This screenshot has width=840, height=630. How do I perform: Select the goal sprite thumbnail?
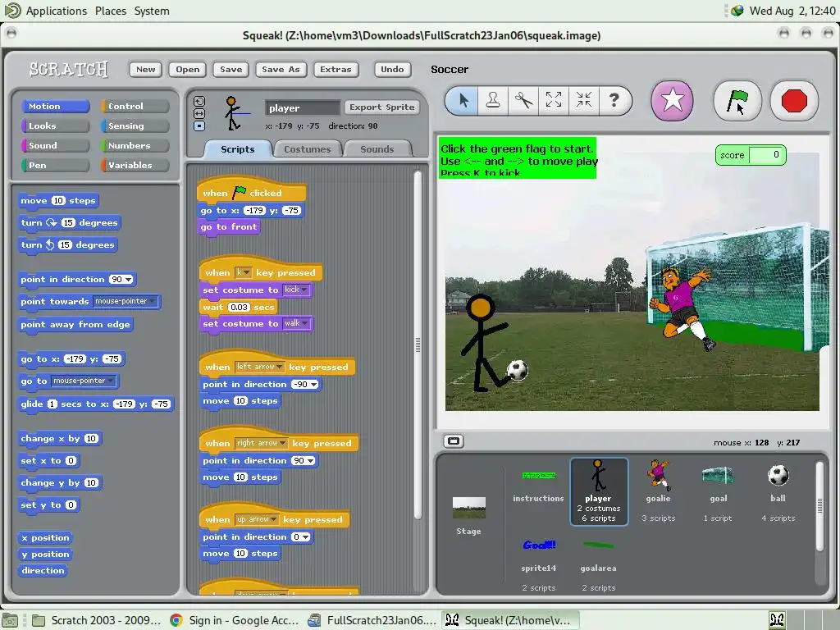click(718, 491)
